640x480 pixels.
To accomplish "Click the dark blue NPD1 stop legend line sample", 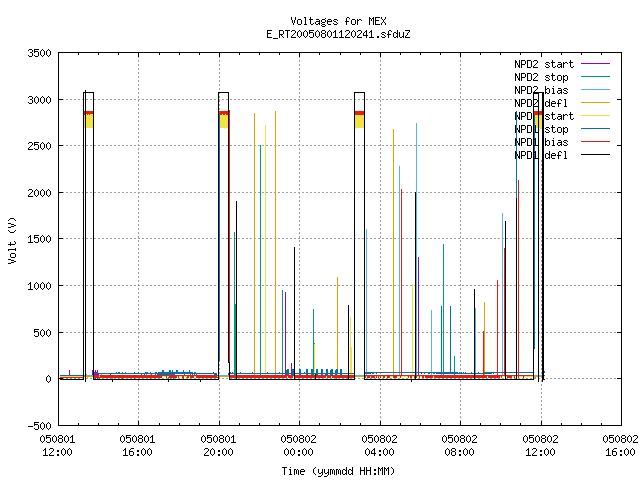I will coord(596,129).
